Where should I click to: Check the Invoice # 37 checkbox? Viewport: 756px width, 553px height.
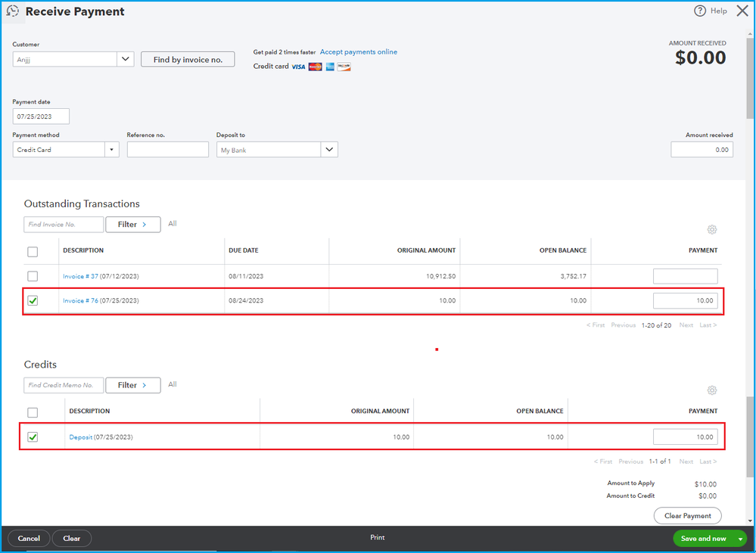click(33, 276)
